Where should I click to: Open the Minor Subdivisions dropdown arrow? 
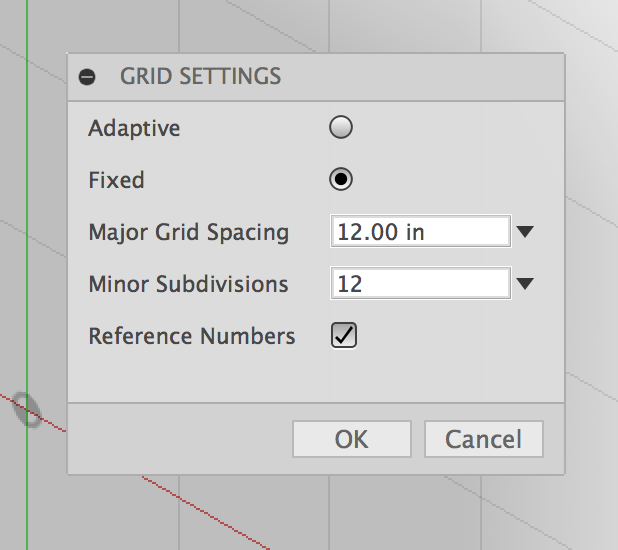point(526,284)
